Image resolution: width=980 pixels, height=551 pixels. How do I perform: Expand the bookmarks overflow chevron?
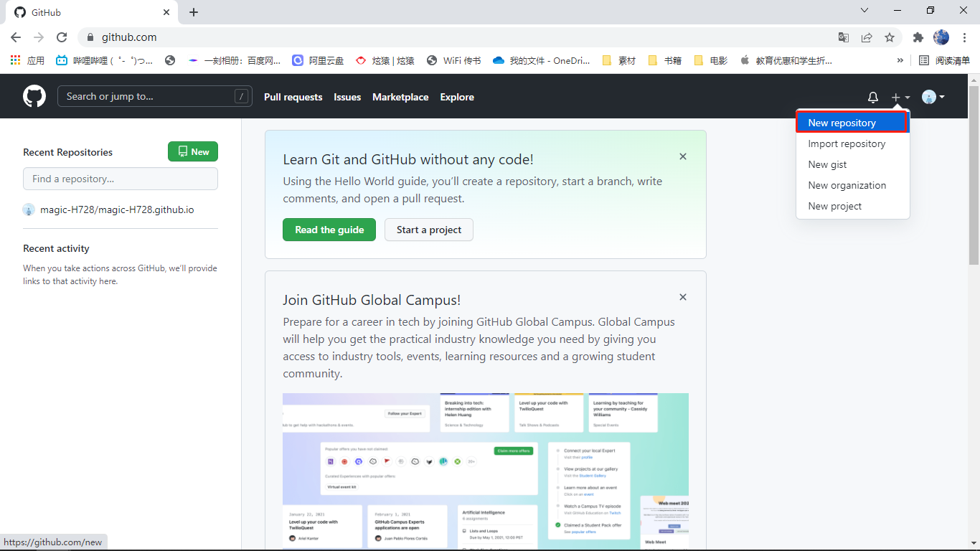pyautogui.click(x=900, y=60)
